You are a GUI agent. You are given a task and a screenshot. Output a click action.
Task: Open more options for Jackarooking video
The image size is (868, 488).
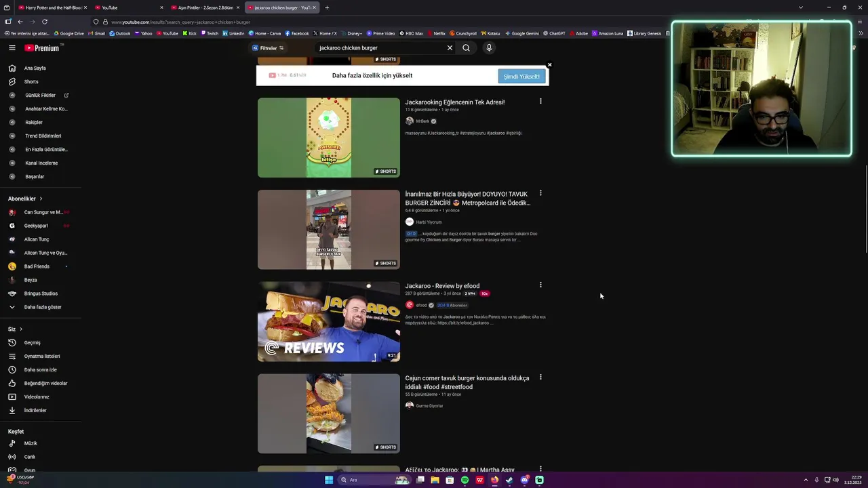540,101
